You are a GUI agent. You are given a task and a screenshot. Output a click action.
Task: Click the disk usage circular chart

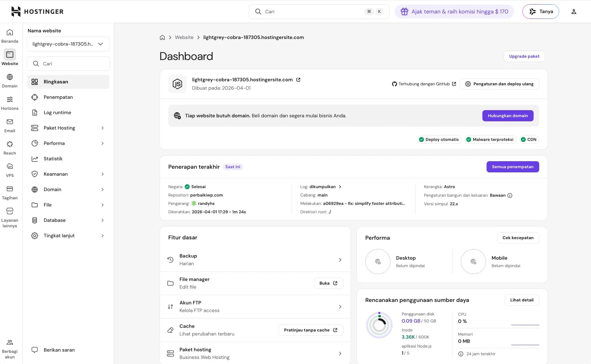379,325
